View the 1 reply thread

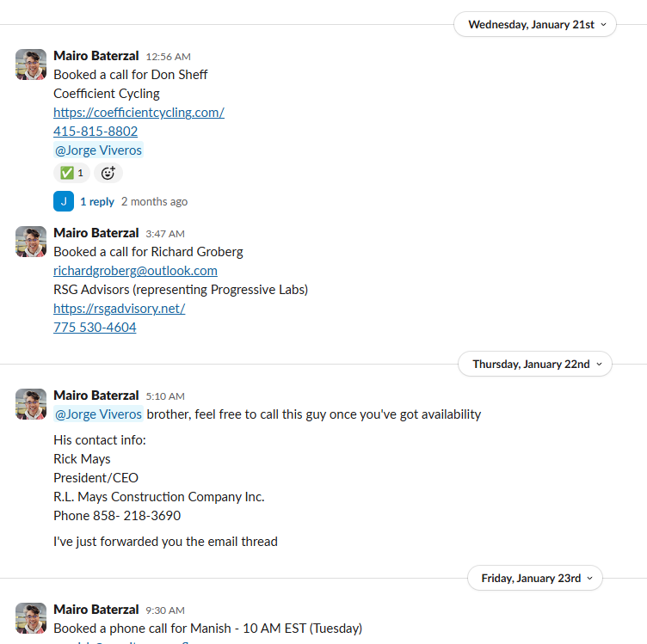(x=96, y=201)
